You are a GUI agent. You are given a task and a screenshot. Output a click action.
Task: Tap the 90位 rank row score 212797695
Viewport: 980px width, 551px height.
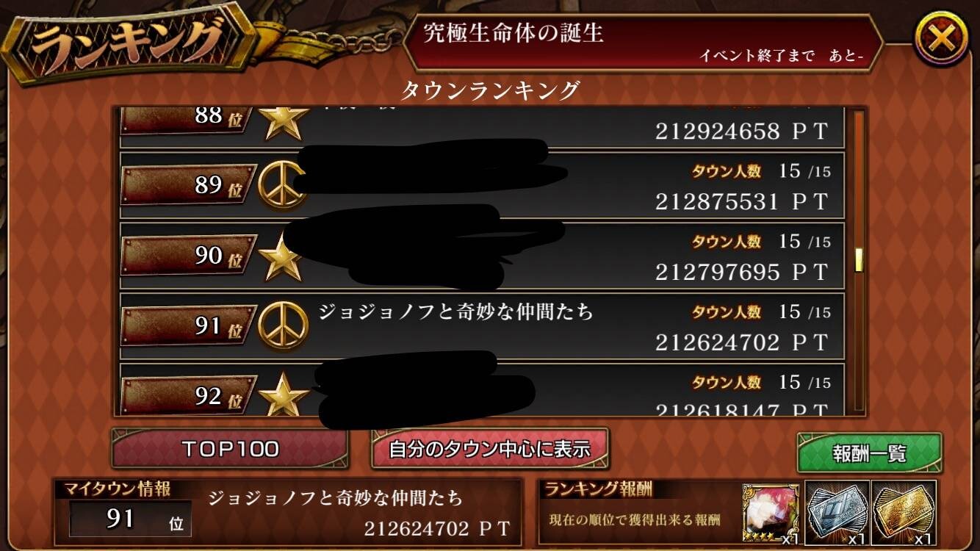pos(742,273)
